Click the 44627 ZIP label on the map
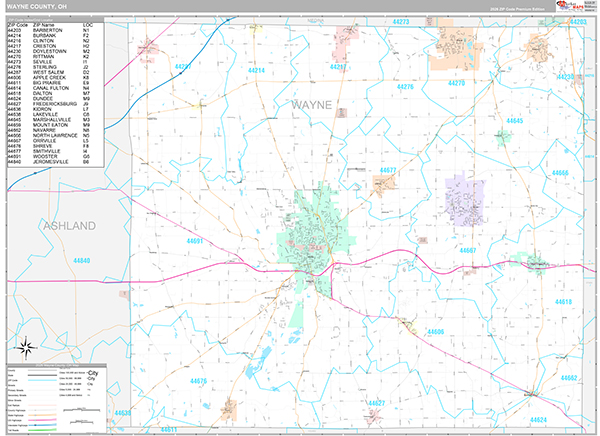The height and width of the screenshot is (436, 600). (x=377, y=403)
